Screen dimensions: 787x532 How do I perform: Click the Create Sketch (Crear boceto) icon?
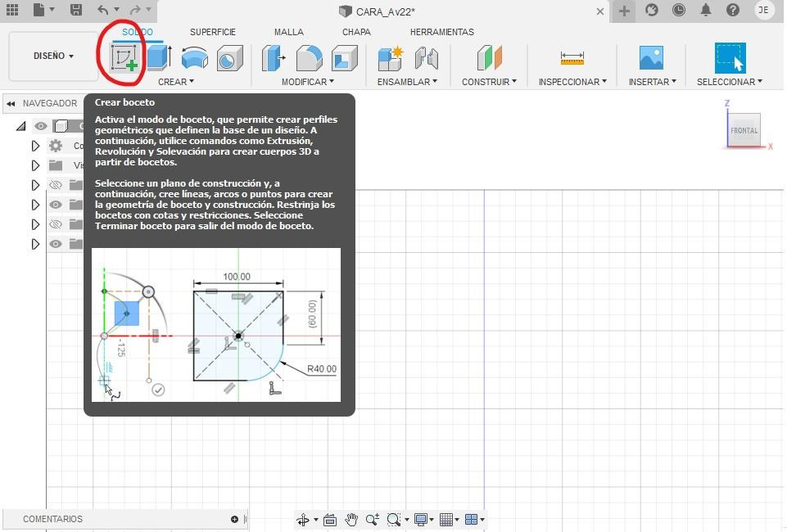124,57
